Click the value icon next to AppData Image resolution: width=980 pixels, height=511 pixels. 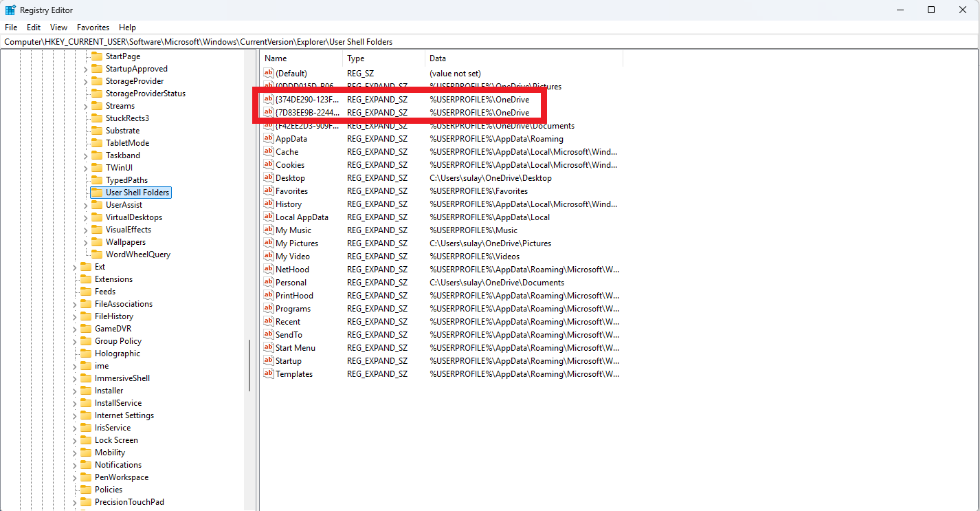tap(269, 139)
